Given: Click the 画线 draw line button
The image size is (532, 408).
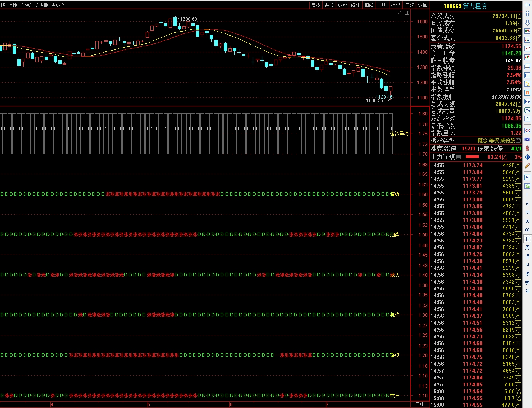Looking at the screenshot, I should click(x=369, y=5).
